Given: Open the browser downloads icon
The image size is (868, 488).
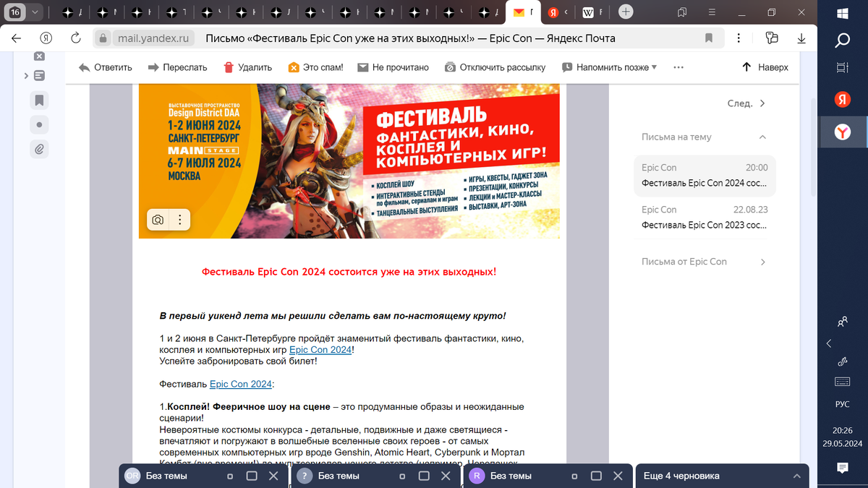Looking at the screenshot, I should coord(800,38).
